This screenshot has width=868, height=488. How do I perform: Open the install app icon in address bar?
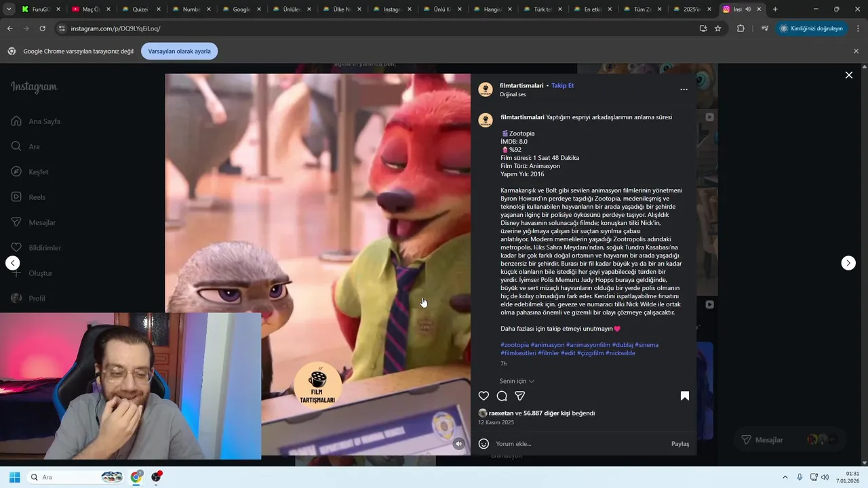pos(703,28)
